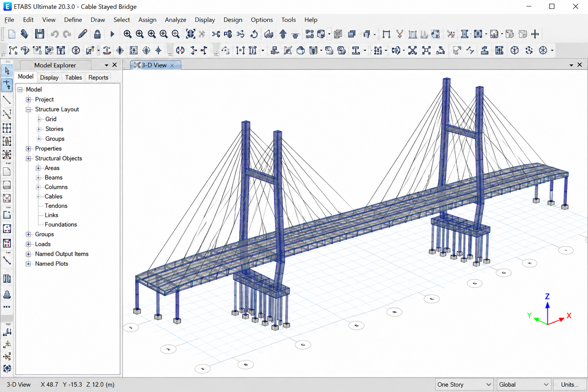Viewport: 588px width, 392px height.
Task: Select Columns in the model tree
Action: tap(56, 187)
